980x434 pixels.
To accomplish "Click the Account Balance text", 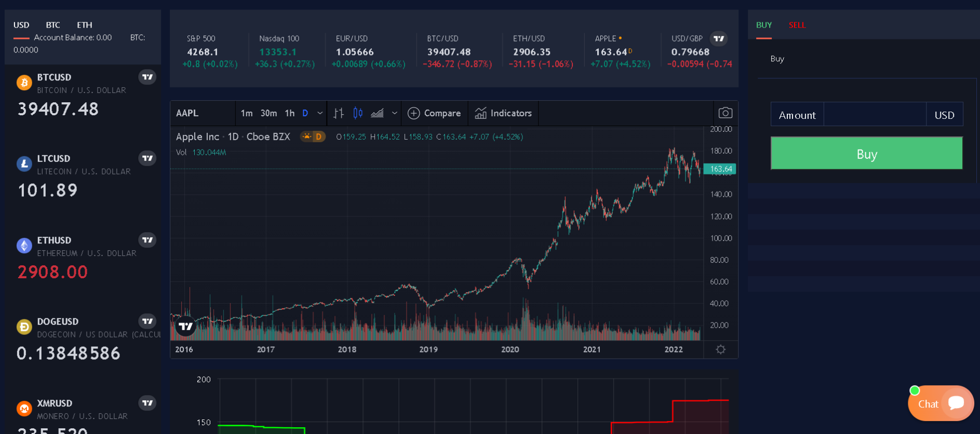I will [x=73, y=37].
